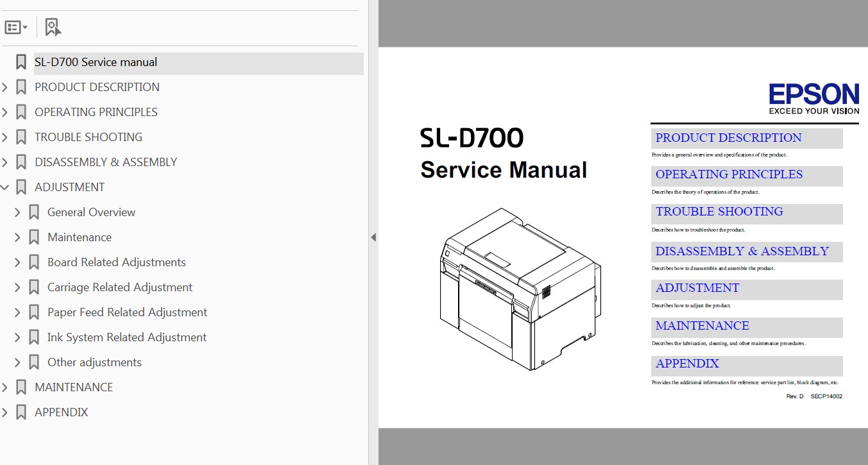
Task: Follow the PRODUCT DESCRIPTION link on the cover page
Action: click(728, 138)
